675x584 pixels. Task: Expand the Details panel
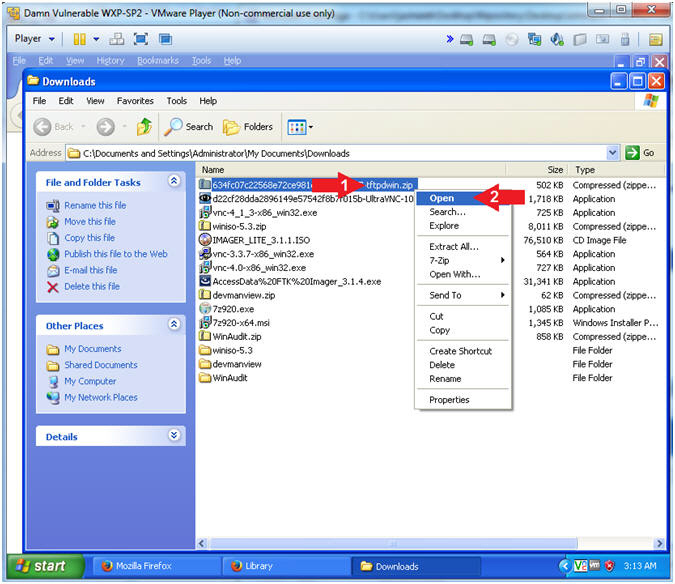tap(174, 435)
